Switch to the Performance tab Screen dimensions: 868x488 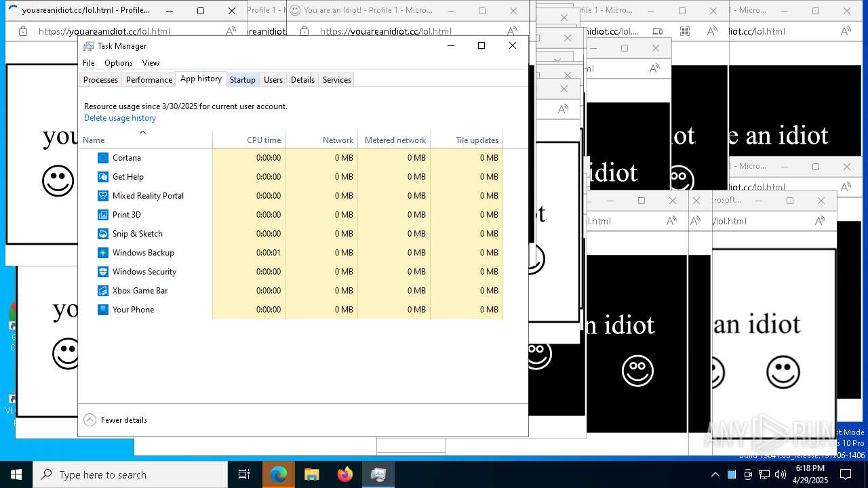point(149,80)
